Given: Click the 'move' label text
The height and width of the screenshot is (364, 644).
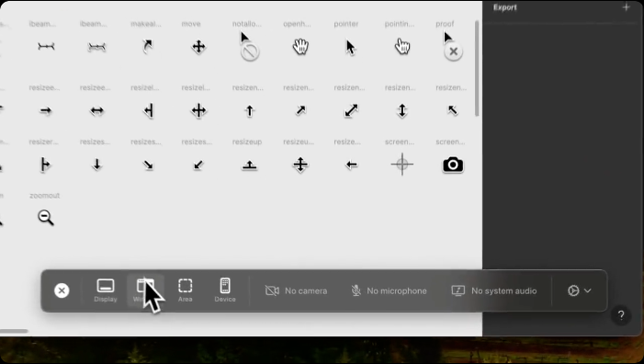Looking at the screenshot, I should click(x=191, y=24).
